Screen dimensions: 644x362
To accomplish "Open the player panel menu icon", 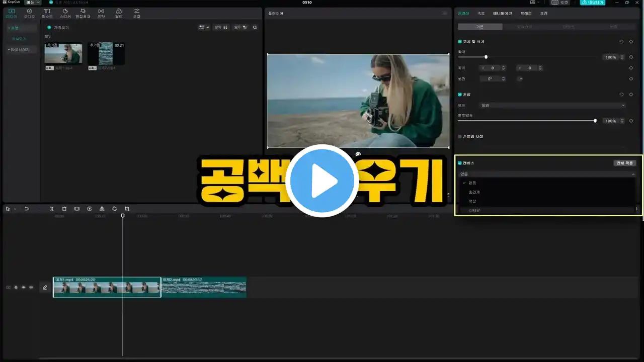I will [x=444, y=14].
